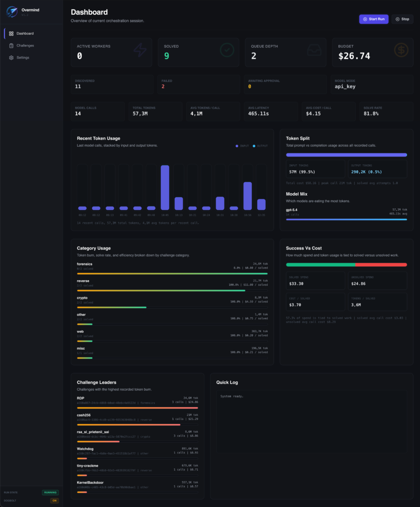
Task: Select the reverse category row
Action: click(x=172, y=285)
